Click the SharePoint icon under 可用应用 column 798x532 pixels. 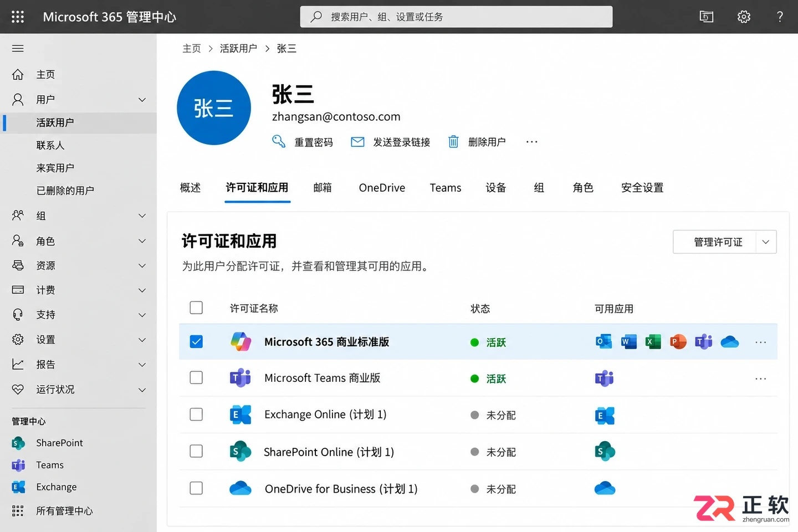pyautogui.click(x=605, y=452)
